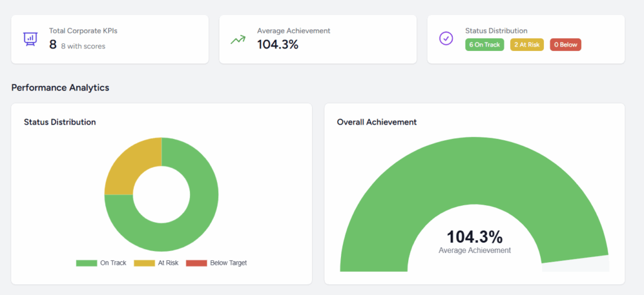Click the presentation chart icon for Total Corporate KPIs
Viewport: 644px width, 295px height.
30,38
